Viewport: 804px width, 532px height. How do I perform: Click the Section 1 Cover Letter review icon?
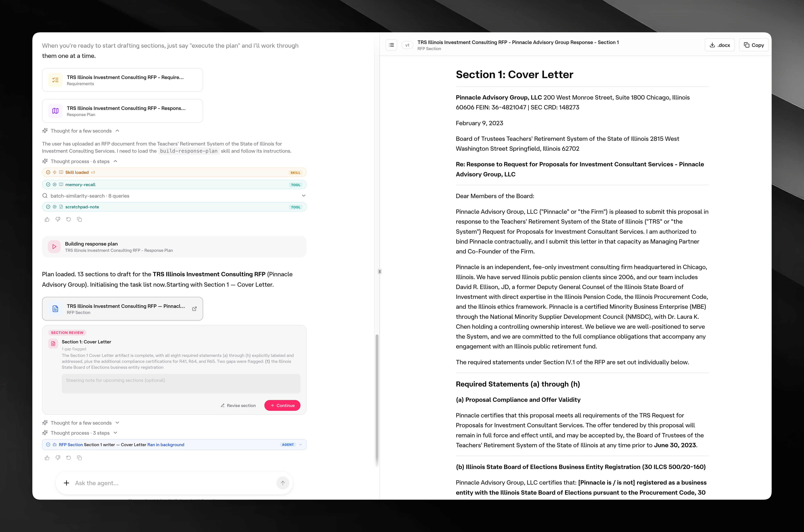(x=53, y=344)
